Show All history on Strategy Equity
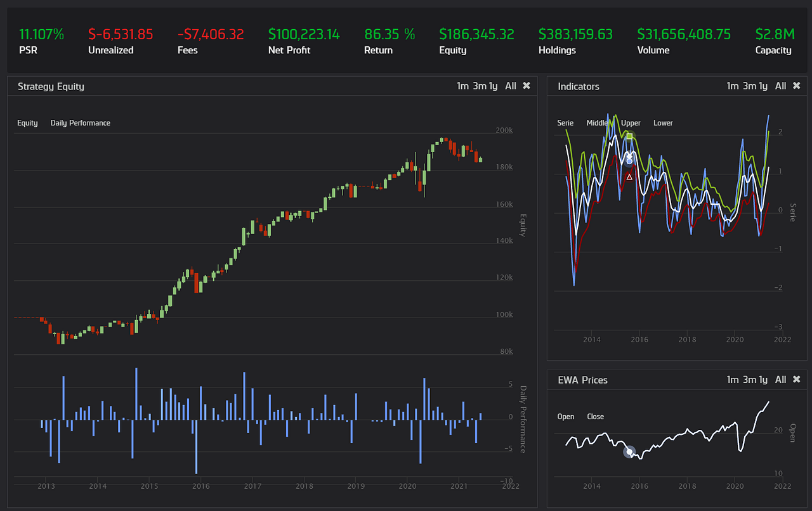The height and width of the screenshot is (511, 812). pyautogui.click(x=511, y=86)
